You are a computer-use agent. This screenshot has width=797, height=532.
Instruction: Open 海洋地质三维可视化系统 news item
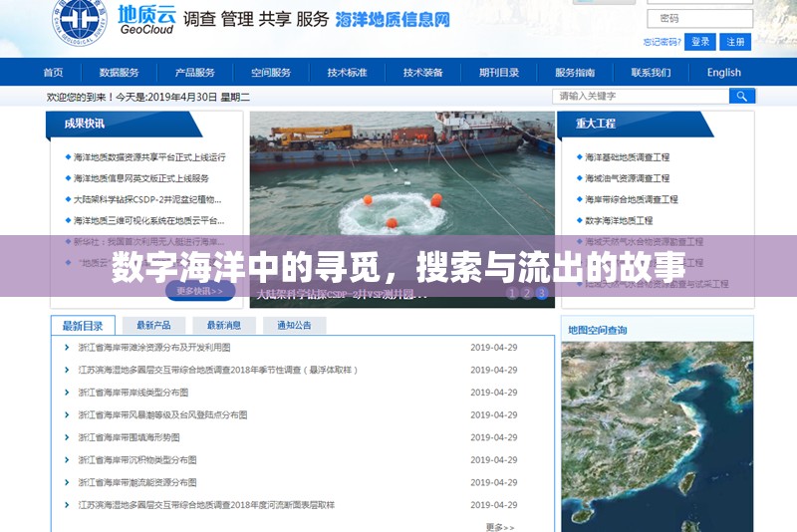[148, 220]
